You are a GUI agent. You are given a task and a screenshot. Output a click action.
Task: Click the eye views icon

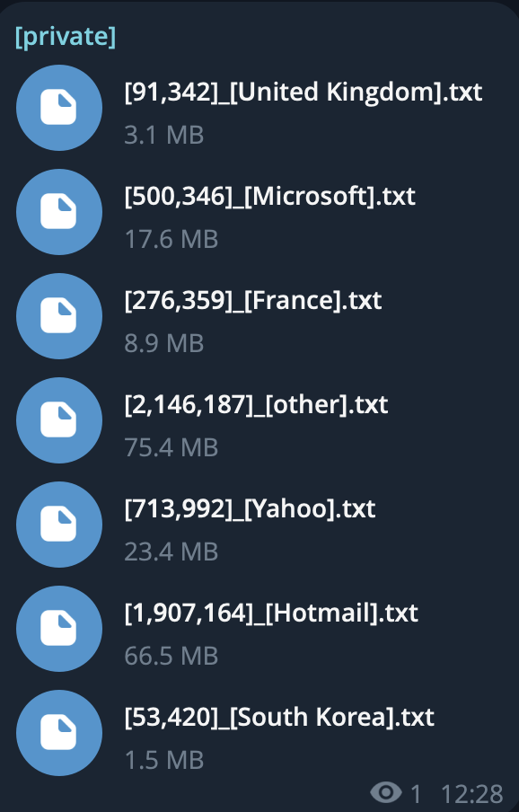(386, 792)
